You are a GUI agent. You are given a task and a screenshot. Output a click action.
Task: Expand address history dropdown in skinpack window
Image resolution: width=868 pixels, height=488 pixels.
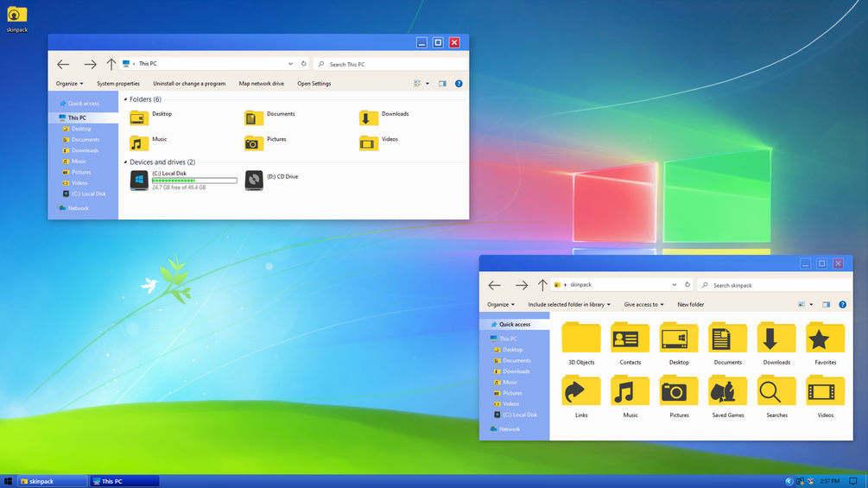675,284
